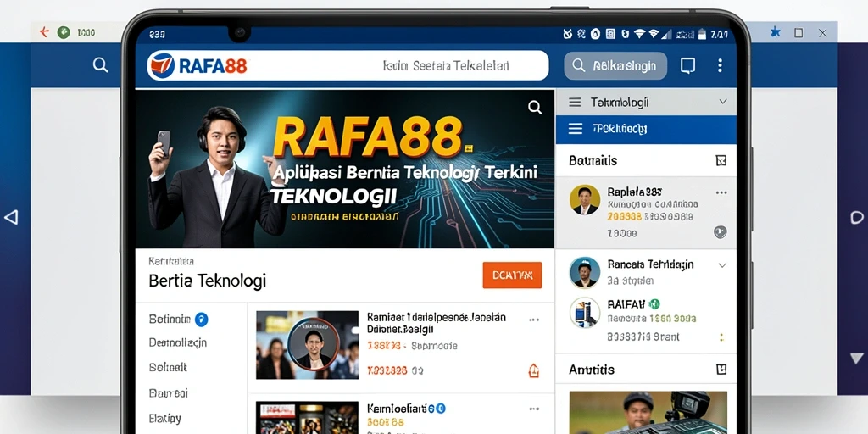Open the thumbnail below the Anutitis heading

click(x=648, y=413)
